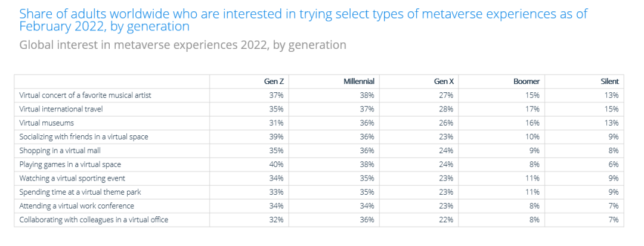Select the 28% Gen X cell for international travel
644x246 pixels.
447,109
